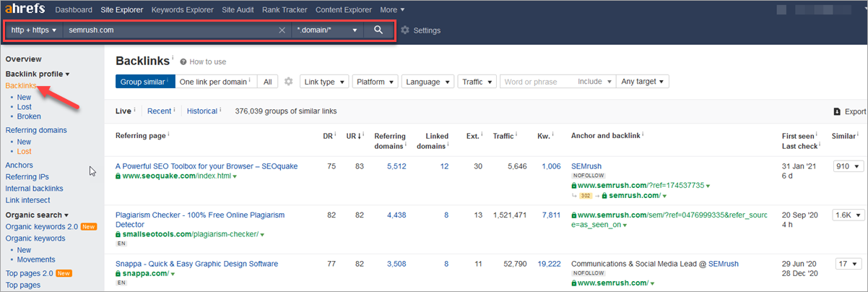Click the Ahrefs logo
868x292 pixels.
pyautogui.click(x=24, y=9)
